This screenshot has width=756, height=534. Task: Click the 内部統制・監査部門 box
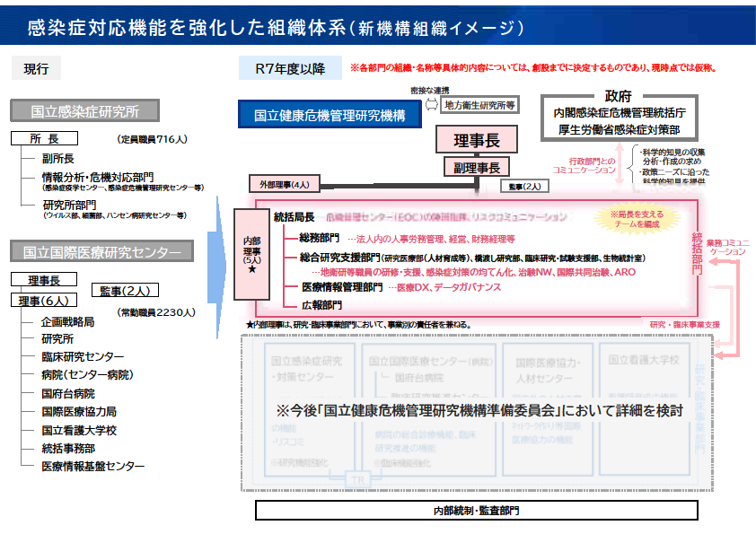(x=477, y=511)
